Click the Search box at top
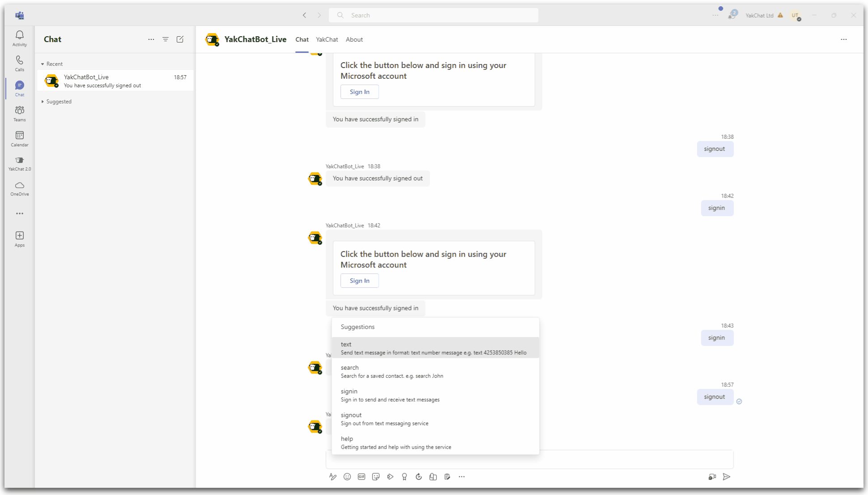 click(x=434, y=15)
